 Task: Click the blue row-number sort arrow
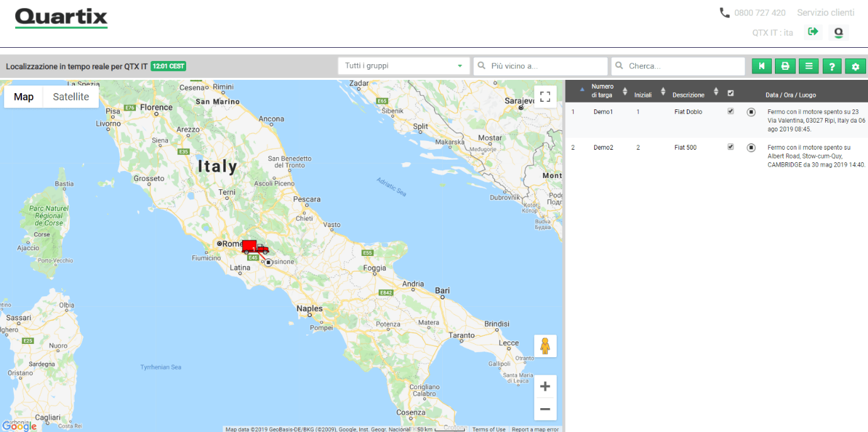581,89
